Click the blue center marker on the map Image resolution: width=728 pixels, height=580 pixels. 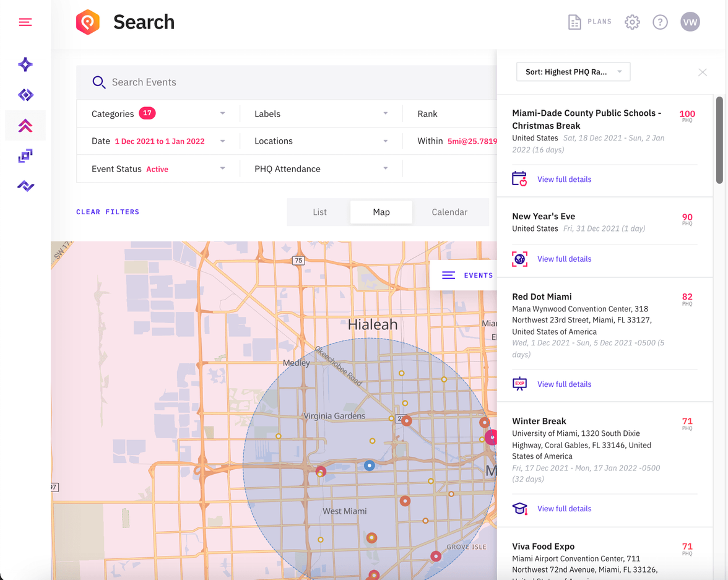click(x=369, y=465)
